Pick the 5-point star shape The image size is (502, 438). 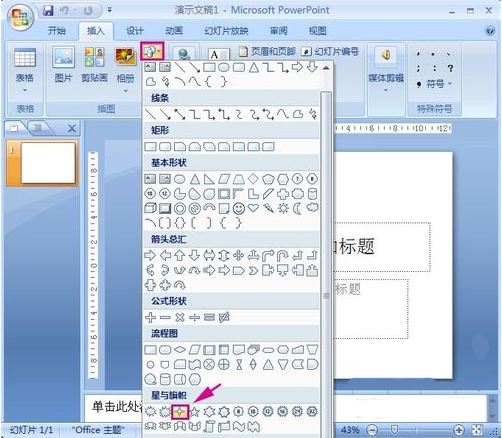coord(195,412)
